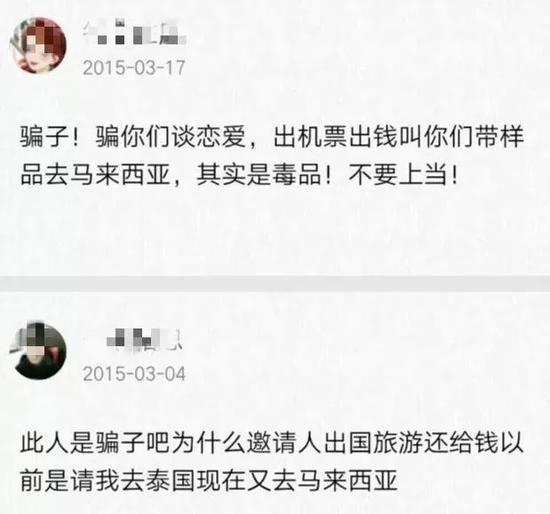550x514 pixels.
Task: Click the gray divider between the two comments
Action: (x=275, y=283)
